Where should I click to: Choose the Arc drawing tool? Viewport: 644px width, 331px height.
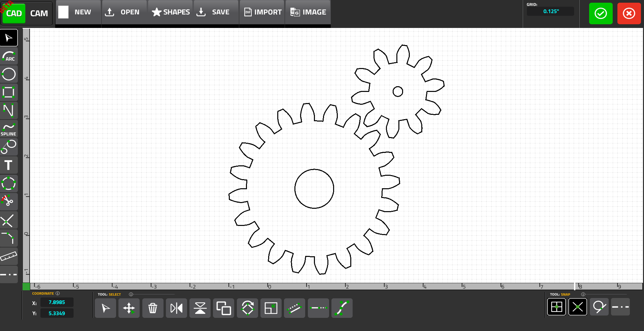9,56
